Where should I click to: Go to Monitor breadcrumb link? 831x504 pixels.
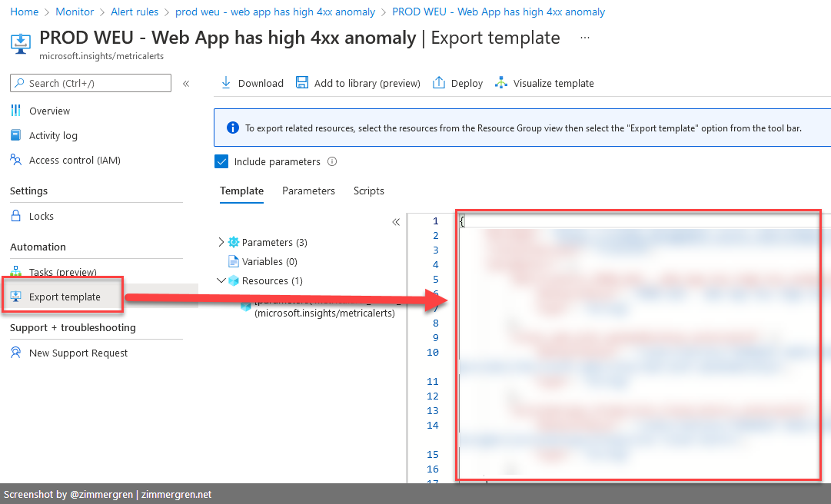coord(75,12)
